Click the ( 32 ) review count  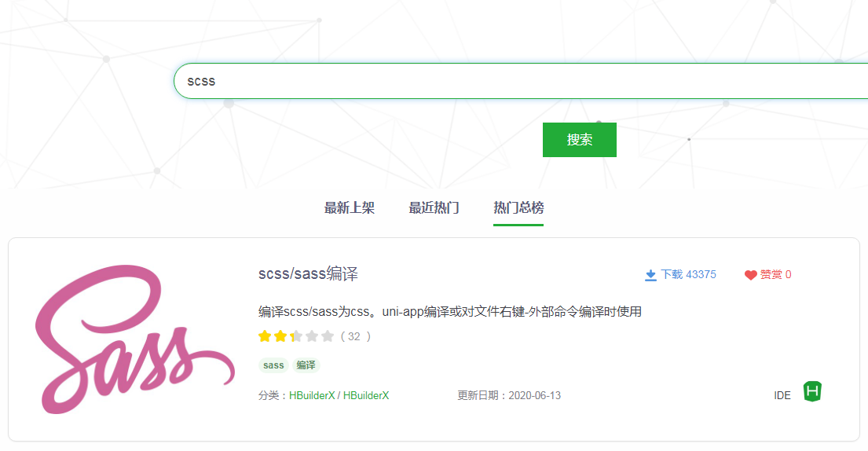tap(355, 336)
